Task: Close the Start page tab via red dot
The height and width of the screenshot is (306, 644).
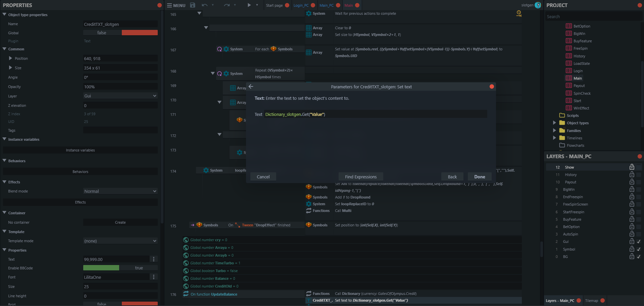Action: click(287, 5)
